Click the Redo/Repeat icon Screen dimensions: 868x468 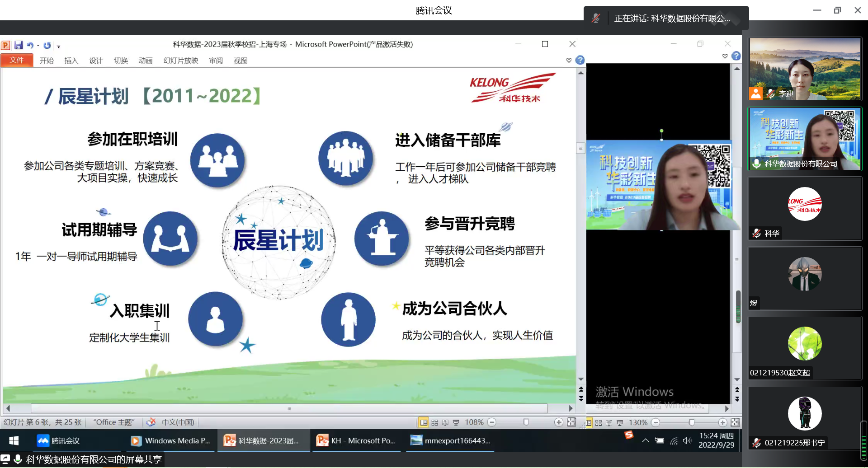tap(47, 45)
